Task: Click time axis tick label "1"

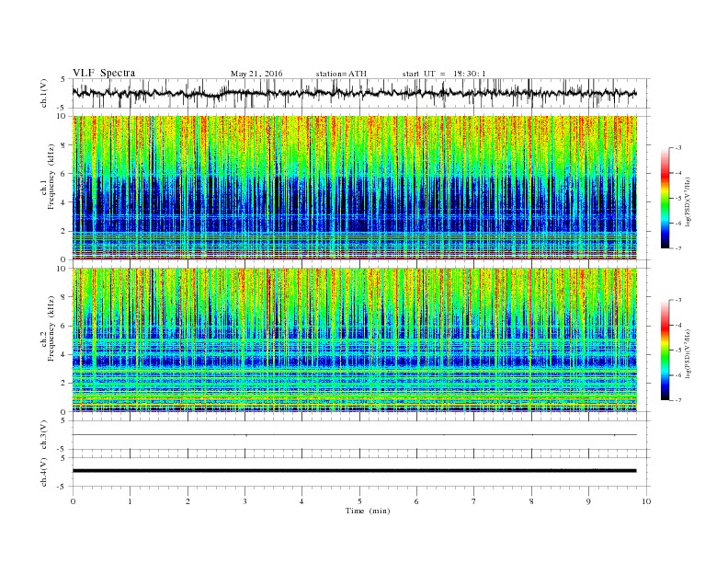Action: point(130,501)
